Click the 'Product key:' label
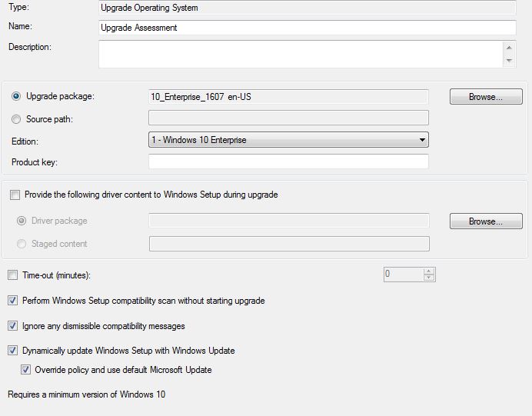This screenshot has height=416, width=532. coord(35,162)
